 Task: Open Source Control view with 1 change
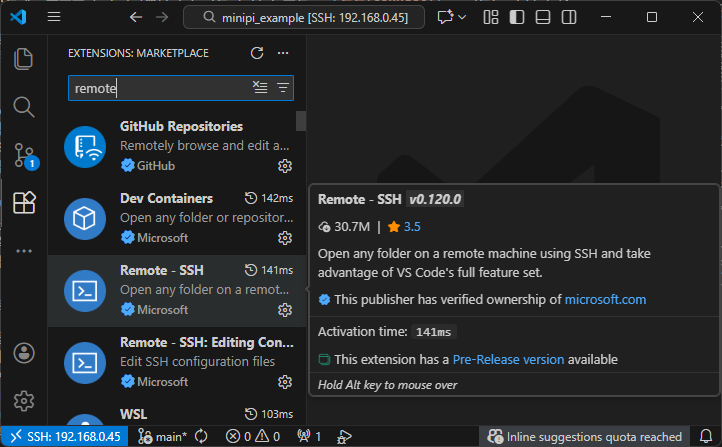coord(24,155)
